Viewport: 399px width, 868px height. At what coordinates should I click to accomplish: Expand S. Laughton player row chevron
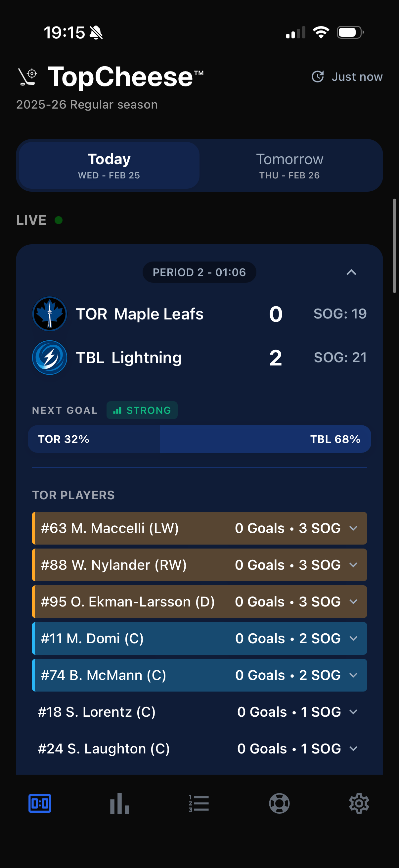click(353, 748)
